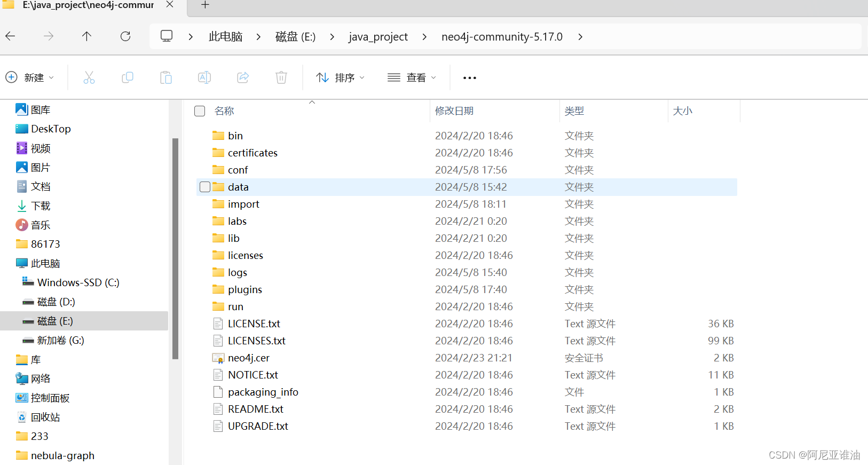
Task: Click 此电脑 breadcrumb in address bar
Action: tap(225, 37)
